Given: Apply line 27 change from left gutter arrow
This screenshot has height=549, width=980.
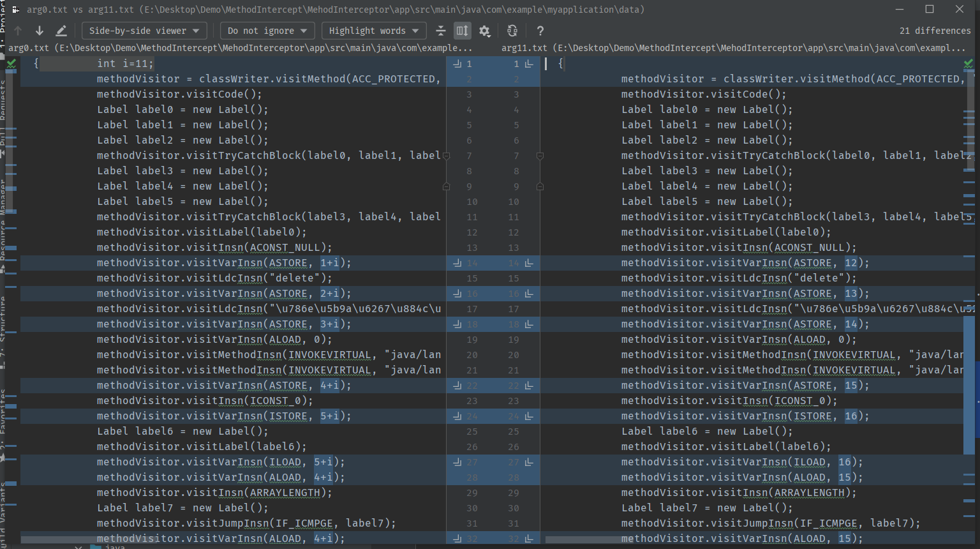Looking at the screenshot, I should [457, 462].
